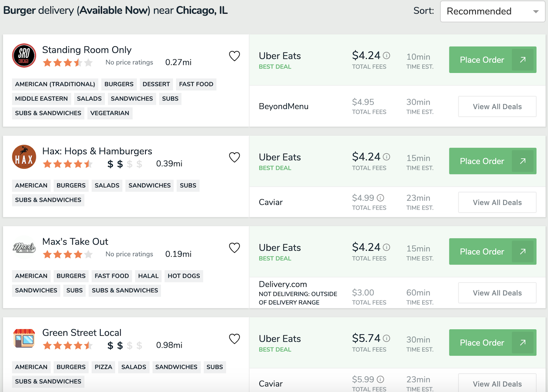
Task: Expand View All Deals under Hax Caviar row
Action: [x=497, y=203]
